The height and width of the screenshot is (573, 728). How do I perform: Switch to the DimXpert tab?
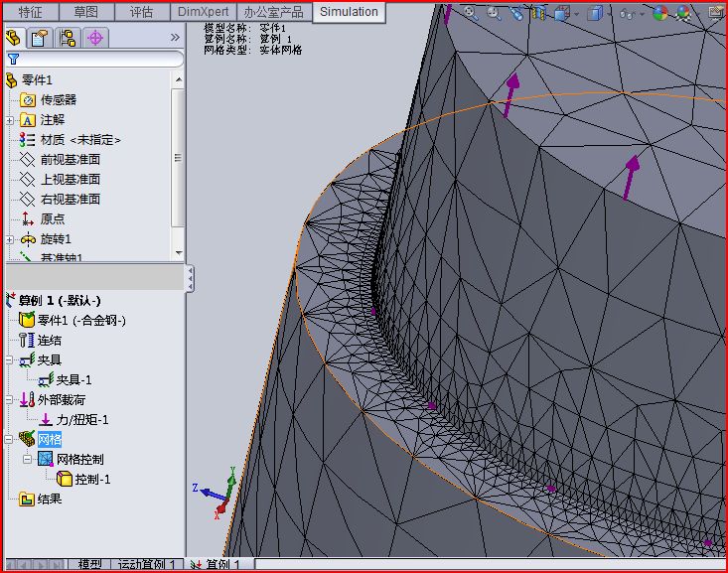tap(203, 12)
